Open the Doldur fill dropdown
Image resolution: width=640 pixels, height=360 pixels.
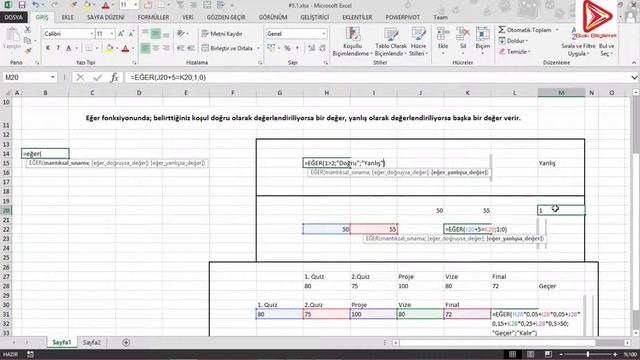(513, 41)
